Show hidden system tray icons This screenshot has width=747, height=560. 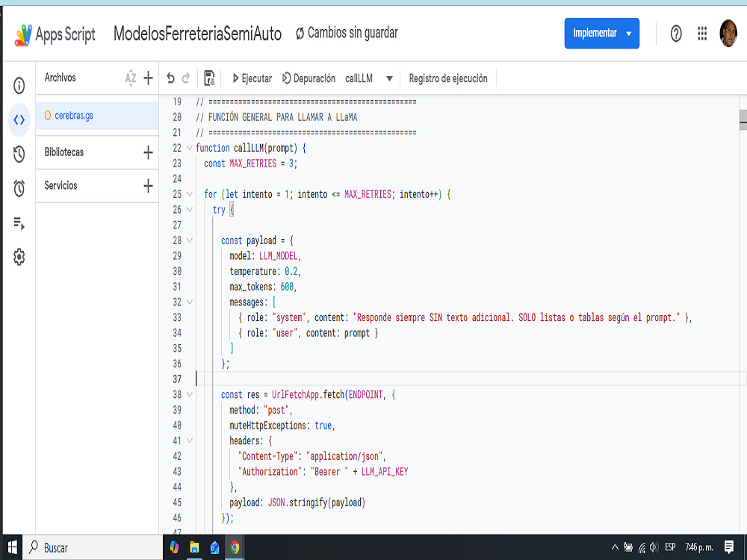pyautogui.click(x=615, y=547)
